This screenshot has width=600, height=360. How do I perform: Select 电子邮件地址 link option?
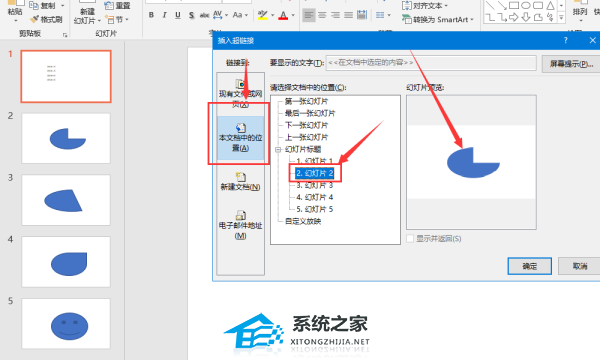click(x=240, y=225)
